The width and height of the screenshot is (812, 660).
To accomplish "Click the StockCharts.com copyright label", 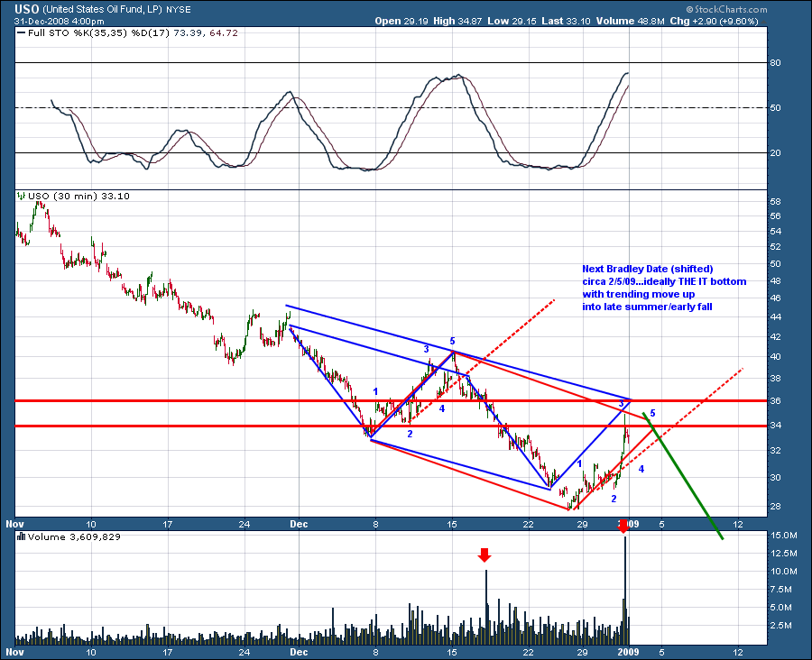I will [726, 9].
